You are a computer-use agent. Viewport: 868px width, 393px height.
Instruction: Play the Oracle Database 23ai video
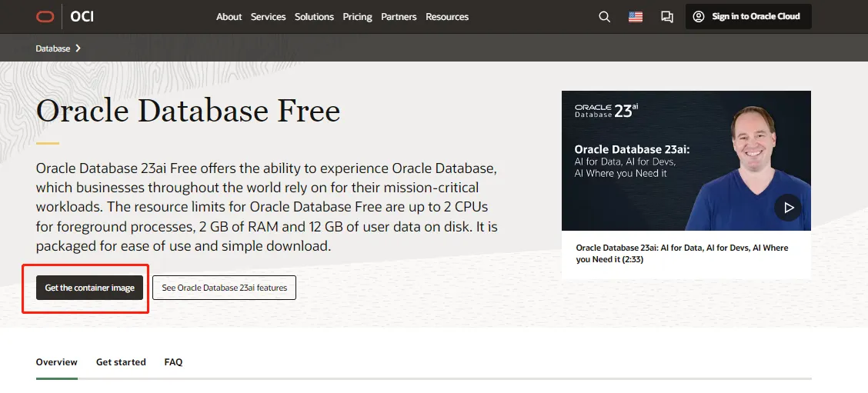pos(788,208)
